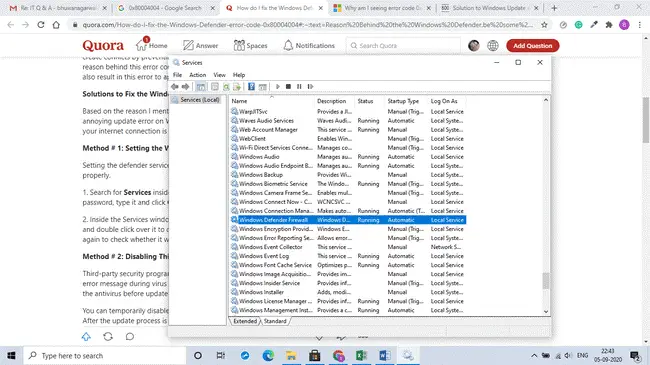Restart Service button in toolbar
Viewport: 650px width, 365px height.
coord(310,86)
